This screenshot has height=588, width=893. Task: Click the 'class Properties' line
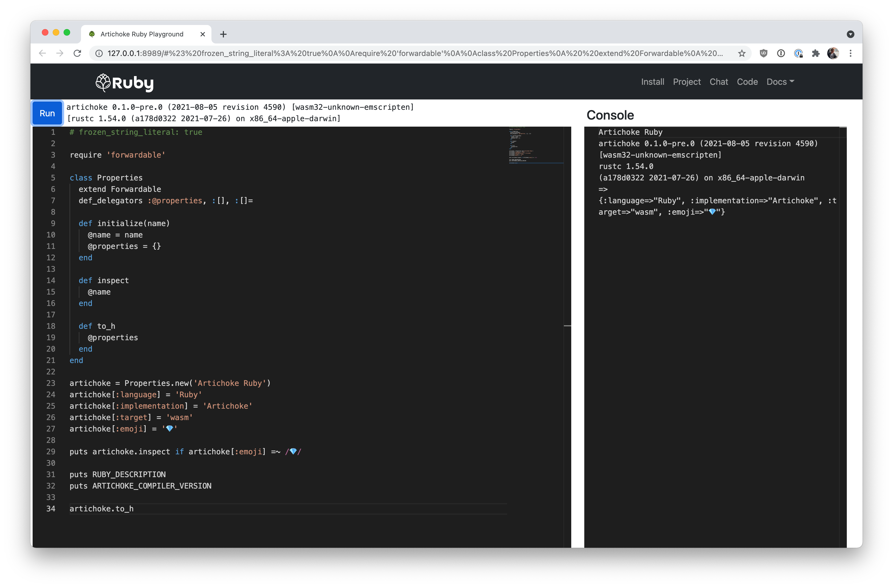click(x=106, y=178)
